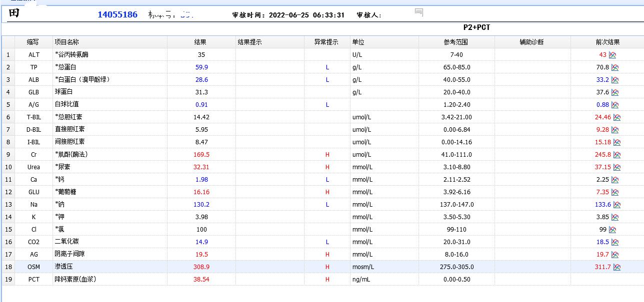Click the Cr result value 169.5

(x=201, y=155)
